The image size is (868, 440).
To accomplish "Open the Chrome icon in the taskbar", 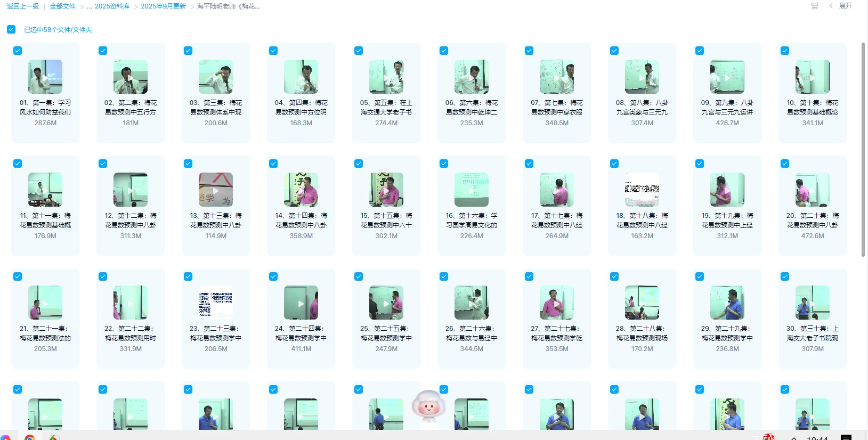I will 30,437.
